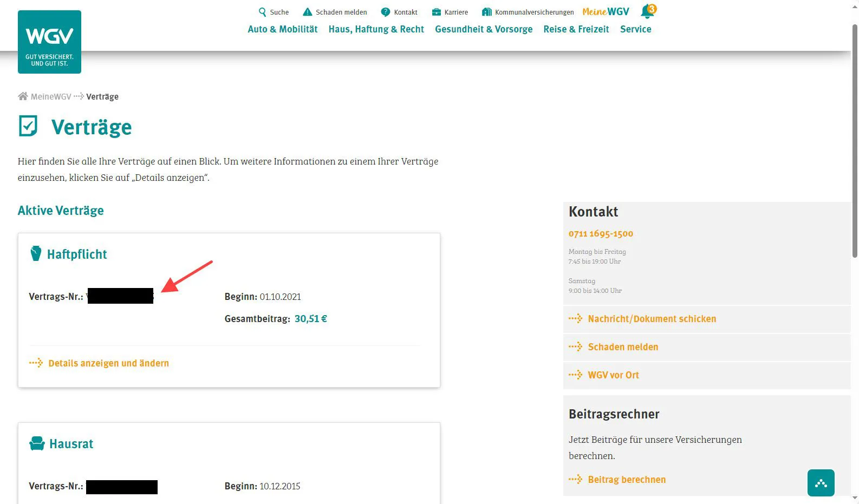This screenshot has height=504, width=859.
Task: Click the WGV logo
Action: (x=49, y=42)
